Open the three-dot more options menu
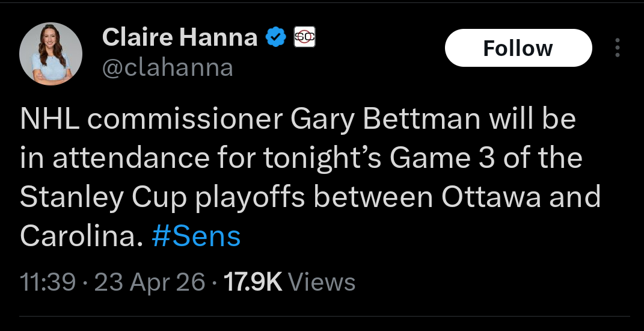Image resolution: width=644 pixels, height=331 pixels. coord(618,48)
